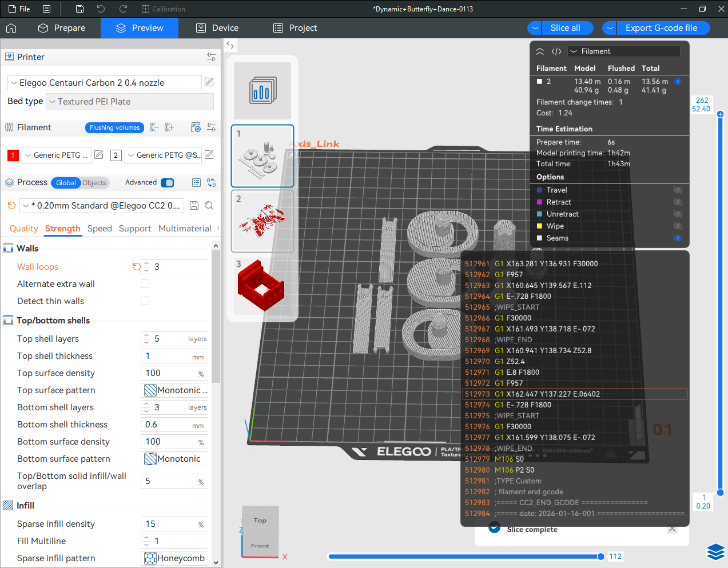728x568 pixels.
Task: Show Travel moves in preview
Action: [x=678, y=190]
